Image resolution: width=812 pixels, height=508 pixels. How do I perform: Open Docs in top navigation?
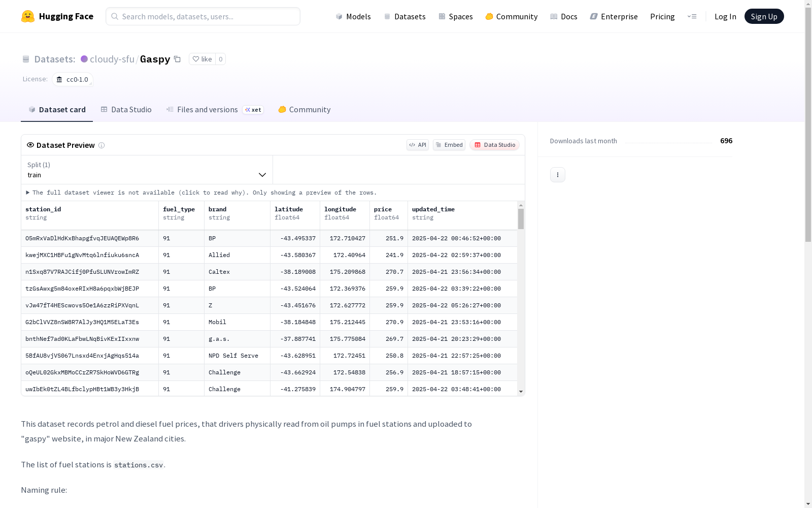tap(564, 16)
